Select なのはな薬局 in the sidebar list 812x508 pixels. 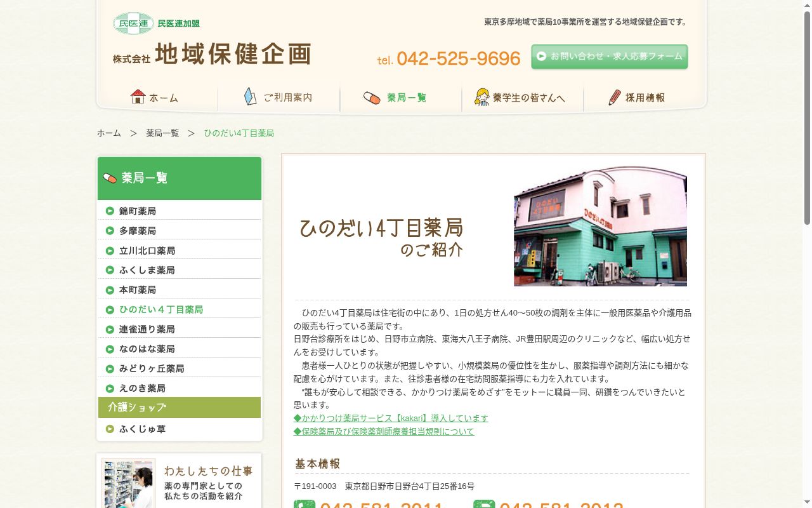tap(180, 349)
